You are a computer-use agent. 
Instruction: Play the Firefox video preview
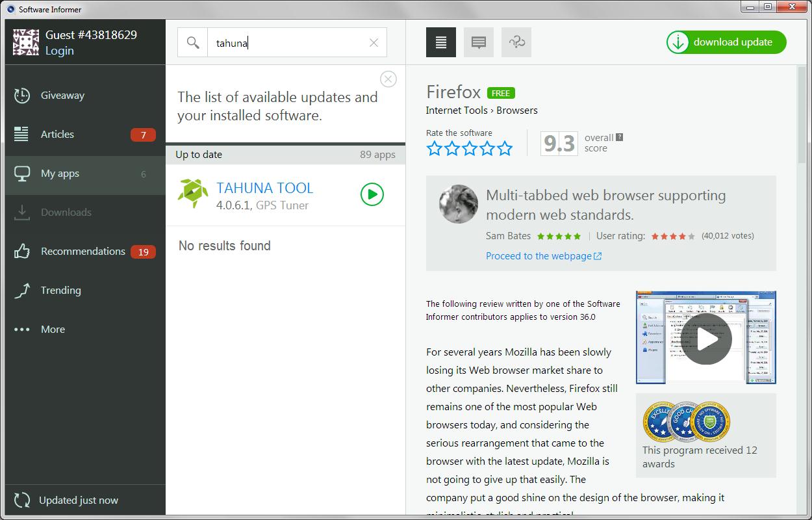coord(707,339)
